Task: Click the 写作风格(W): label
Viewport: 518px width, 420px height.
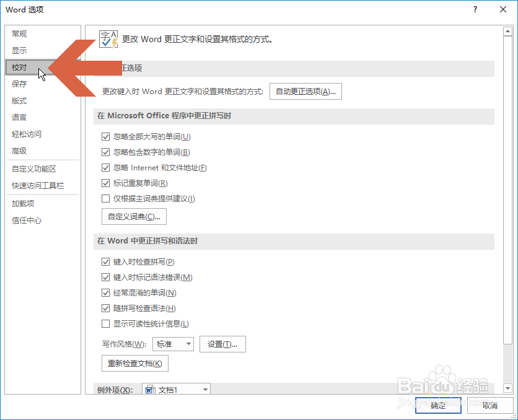Action: pos(124,344)
